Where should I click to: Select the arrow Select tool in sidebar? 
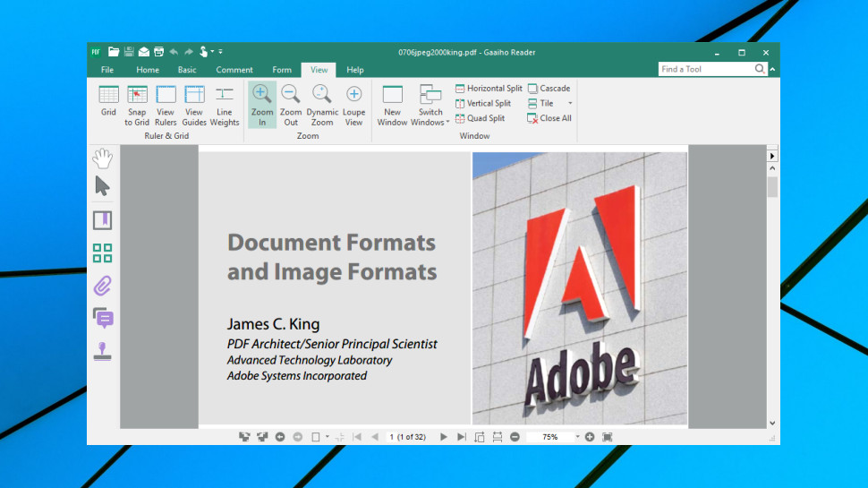tap(102, 186)
